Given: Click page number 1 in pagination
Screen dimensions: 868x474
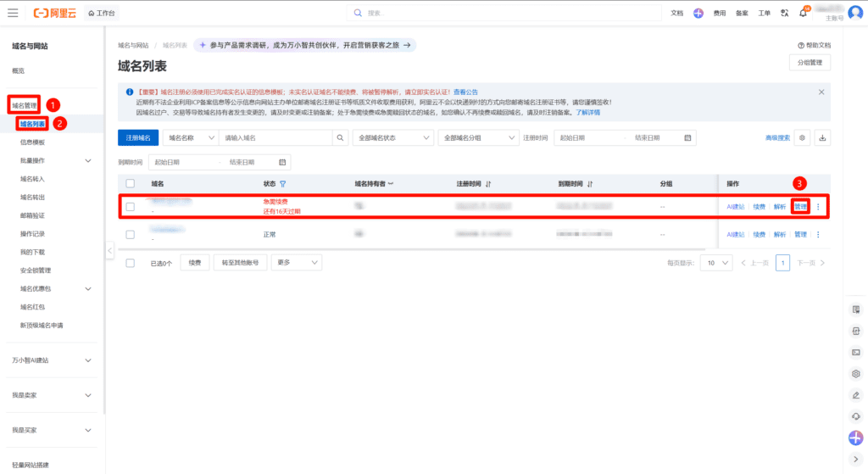Looking at the screenshot, I should (782, 263).
